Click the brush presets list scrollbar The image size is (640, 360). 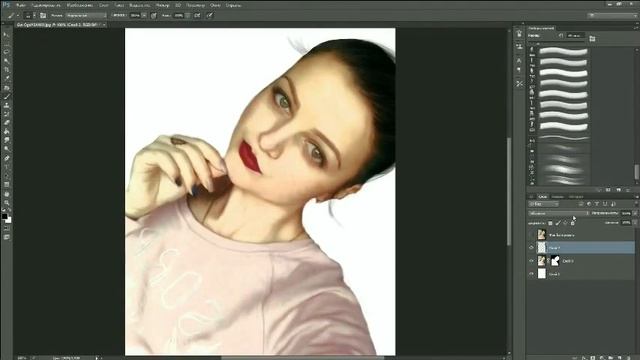[x=636, y=171]
